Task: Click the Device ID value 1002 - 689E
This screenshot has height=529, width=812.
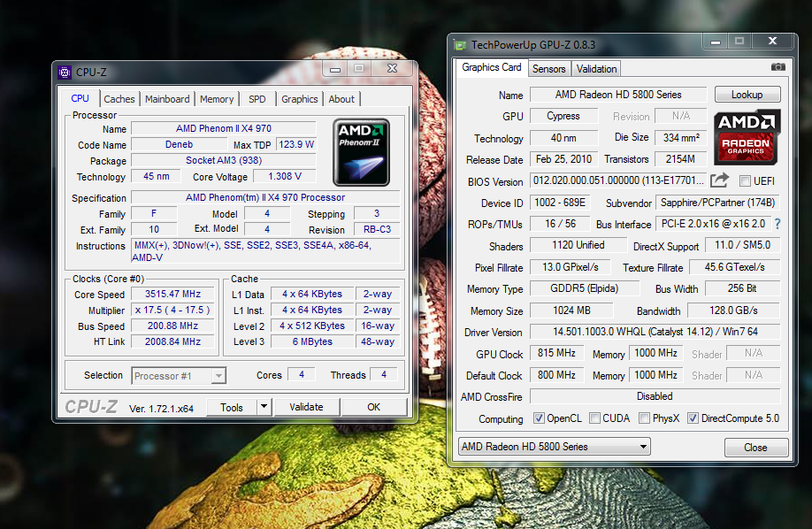Action: [x=559, y=203]
